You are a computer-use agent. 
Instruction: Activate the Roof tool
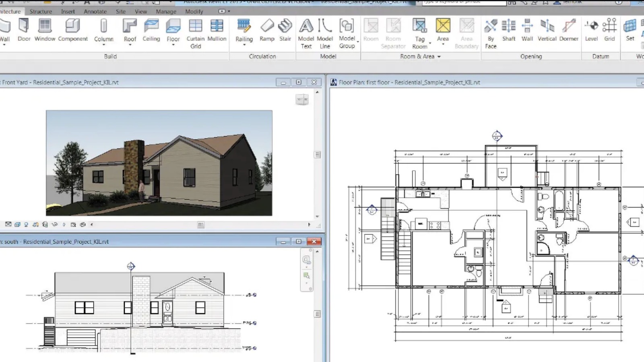[x=130, y=30]
